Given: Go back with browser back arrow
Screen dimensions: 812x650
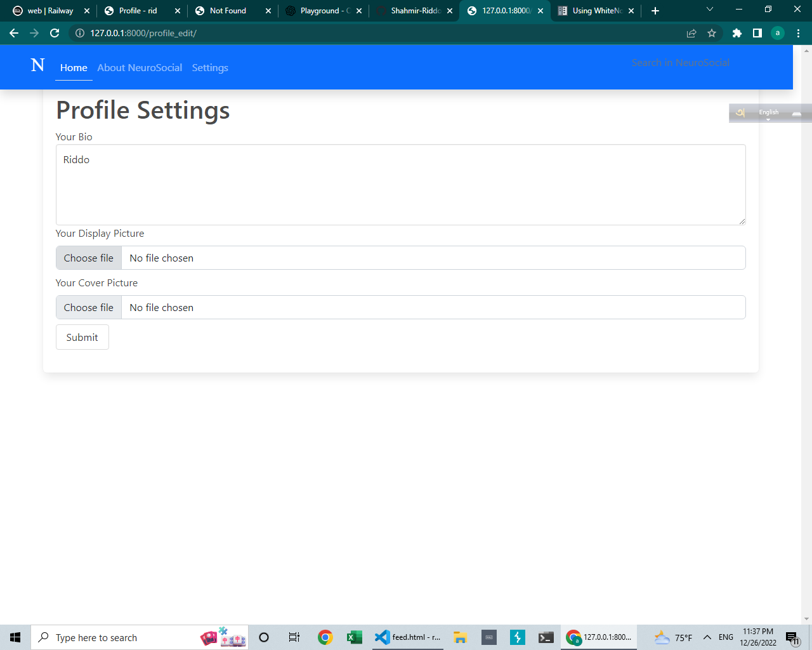Looking at the screenshot, I should (x=14, y=33).
